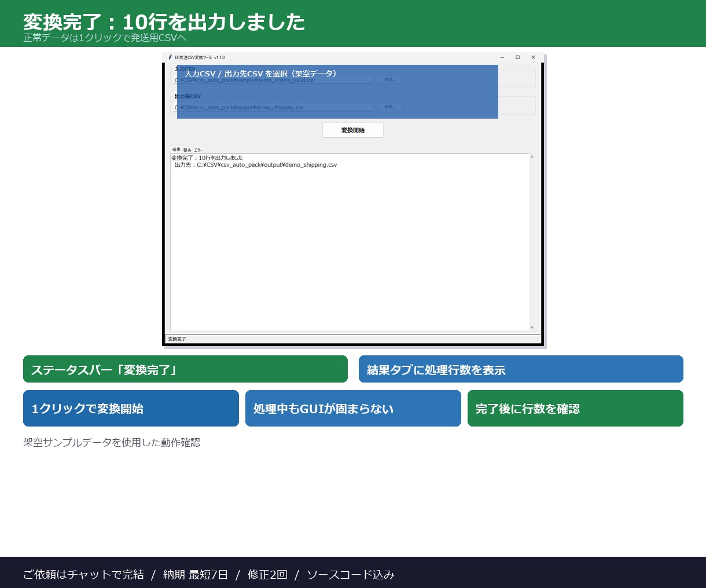The height and width of the screenshot is (588, 706).
Task: Open the 警告 tab
Action: [187, 150]
